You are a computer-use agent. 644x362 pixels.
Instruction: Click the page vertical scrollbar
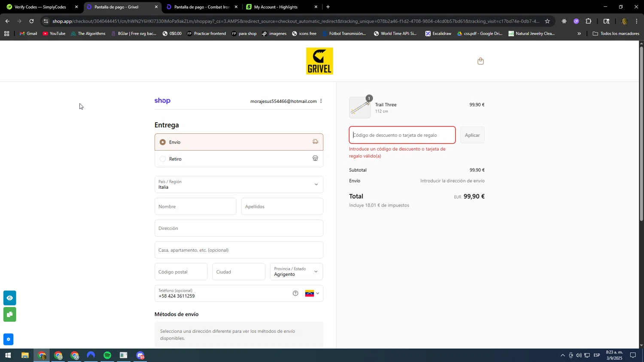click(x=641, y=133)
